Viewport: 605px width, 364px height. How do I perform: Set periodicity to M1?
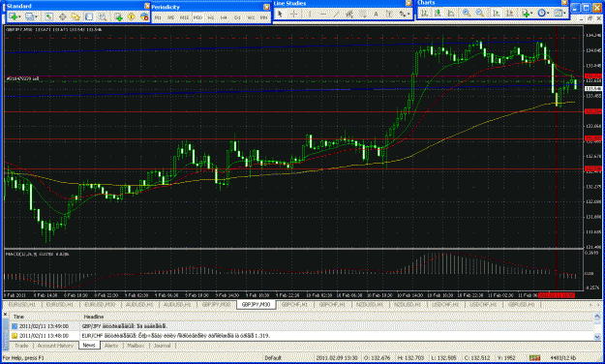[x=158, y=17]
